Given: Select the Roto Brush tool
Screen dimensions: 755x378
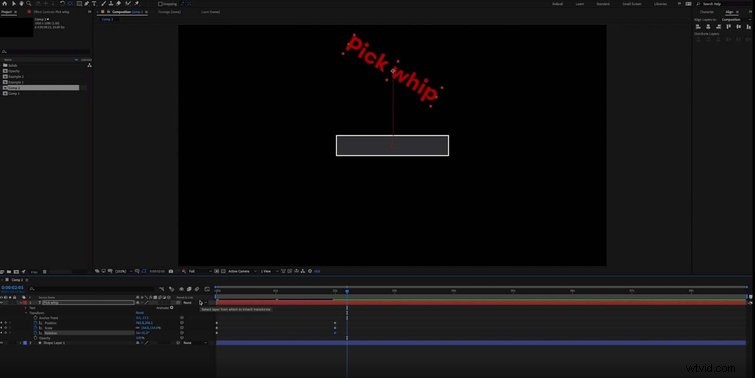Looking at the screenshot, I should 128,3.
